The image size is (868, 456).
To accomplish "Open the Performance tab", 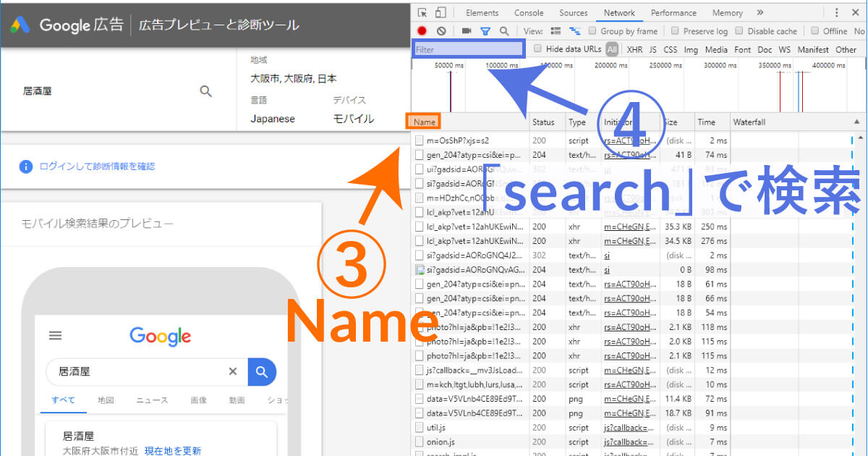I will click(x=673, y=13).
